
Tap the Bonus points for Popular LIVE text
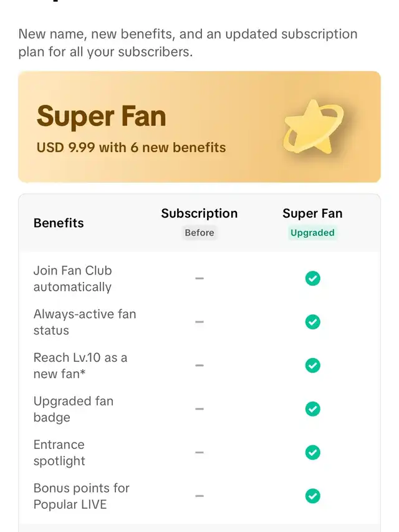(x=81, y=496)
